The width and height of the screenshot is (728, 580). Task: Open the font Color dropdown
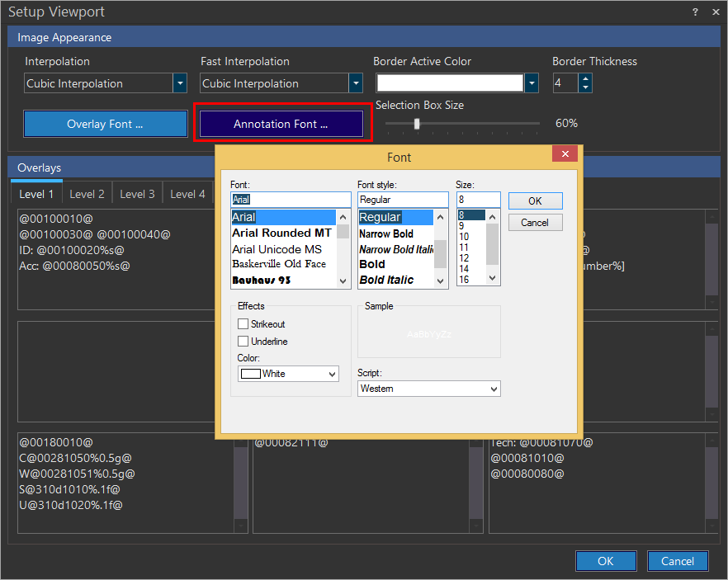click(333, 374)
